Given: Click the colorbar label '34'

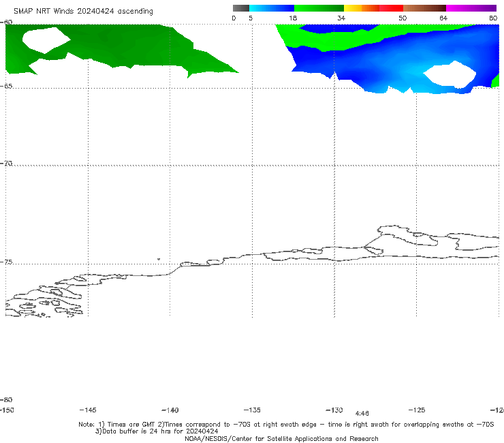Looking at the screenshot, I should point(341,18).
